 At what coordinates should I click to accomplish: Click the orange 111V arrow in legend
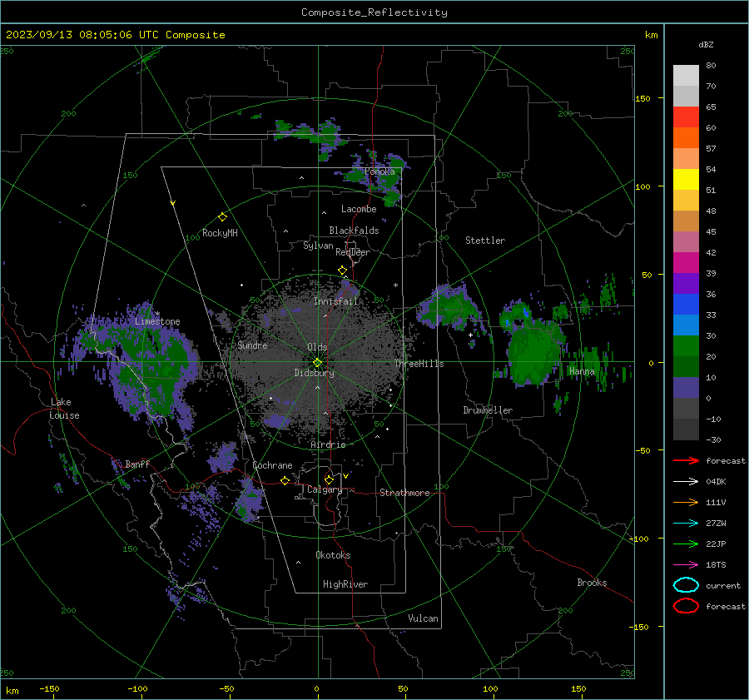(x=686, y=502)
